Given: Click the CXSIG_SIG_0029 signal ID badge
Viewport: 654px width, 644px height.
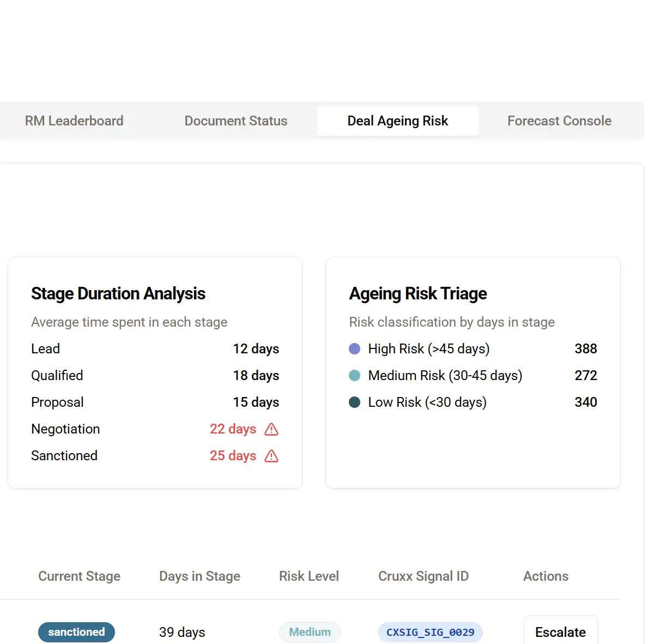Looking at the screenshot, I should [x=430, y=633].
